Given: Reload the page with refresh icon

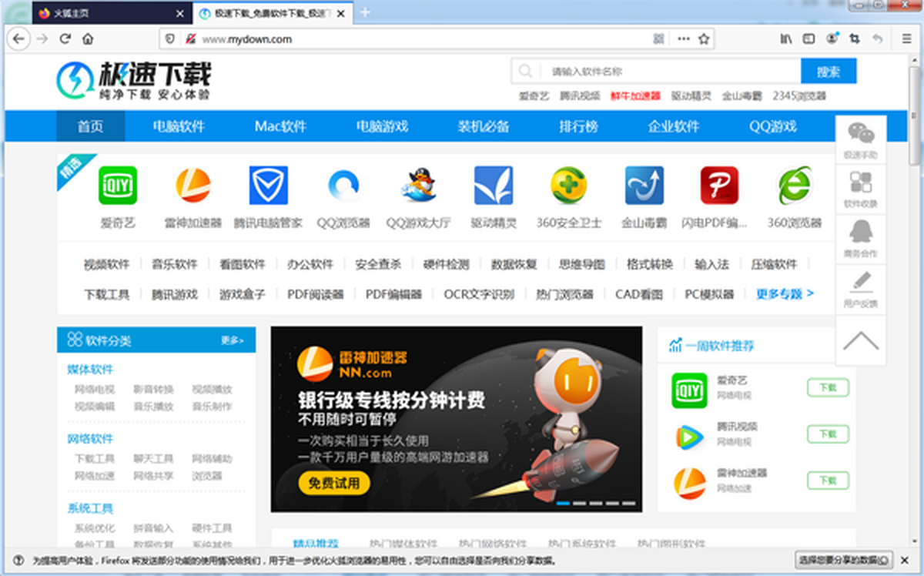Looking at the screenshot, I should point(65,39).
